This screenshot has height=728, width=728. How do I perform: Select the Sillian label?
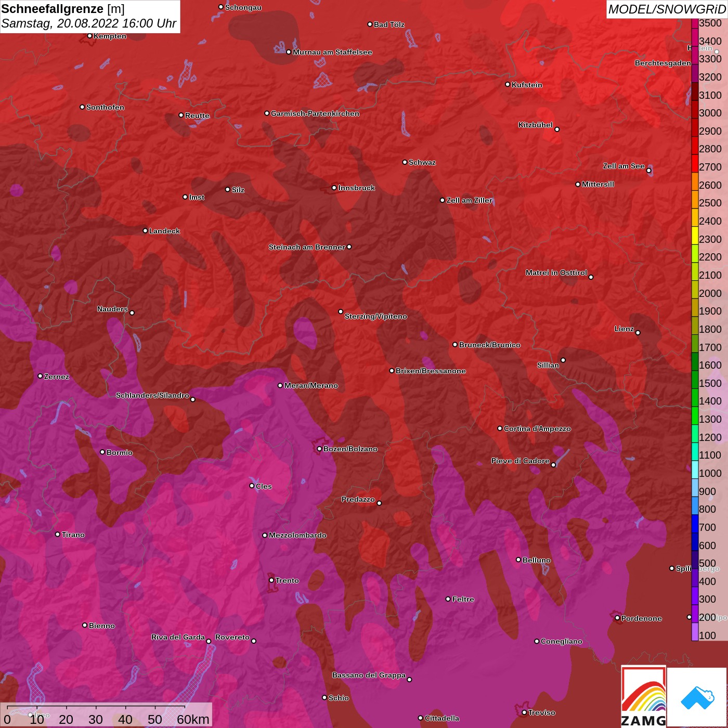pyautogui.click(x=548, y=365)
